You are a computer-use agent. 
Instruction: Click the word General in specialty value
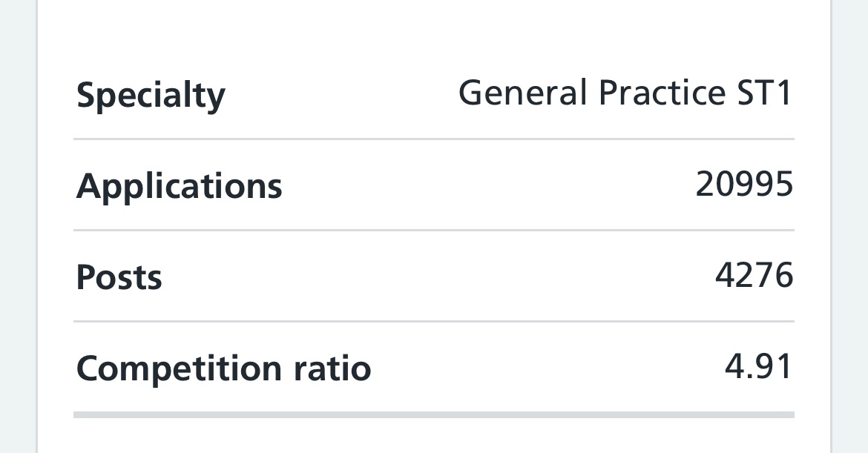522,93
